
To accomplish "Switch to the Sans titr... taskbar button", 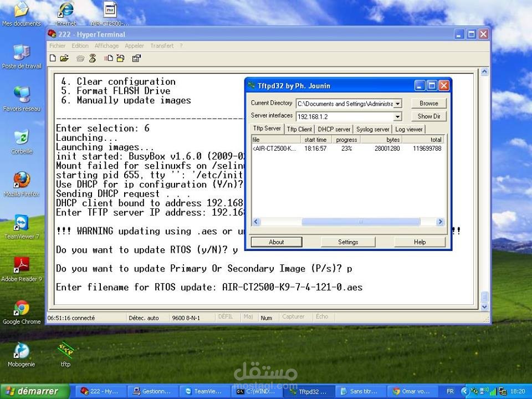I will tap(360, 391).
